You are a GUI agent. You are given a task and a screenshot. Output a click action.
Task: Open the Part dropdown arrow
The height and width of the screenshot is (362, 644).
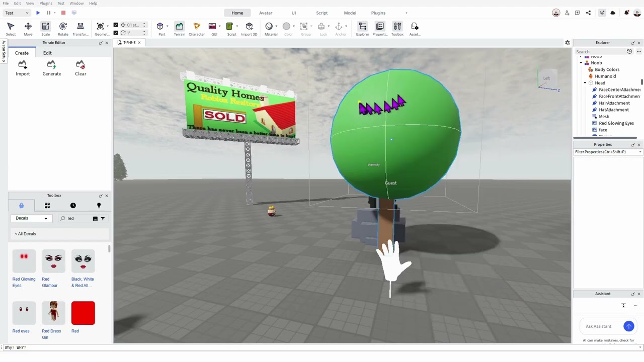click(x=167, y=26)
